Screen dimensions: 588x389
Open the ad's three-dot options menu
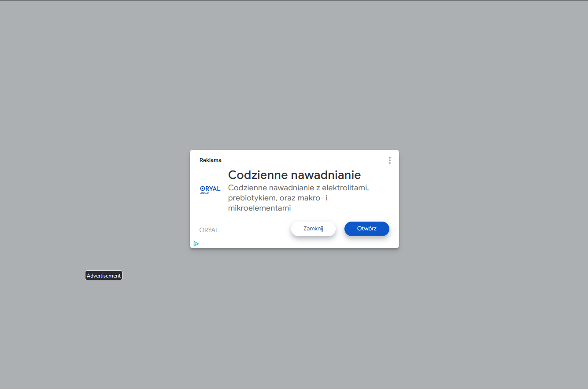pos(389,160)
